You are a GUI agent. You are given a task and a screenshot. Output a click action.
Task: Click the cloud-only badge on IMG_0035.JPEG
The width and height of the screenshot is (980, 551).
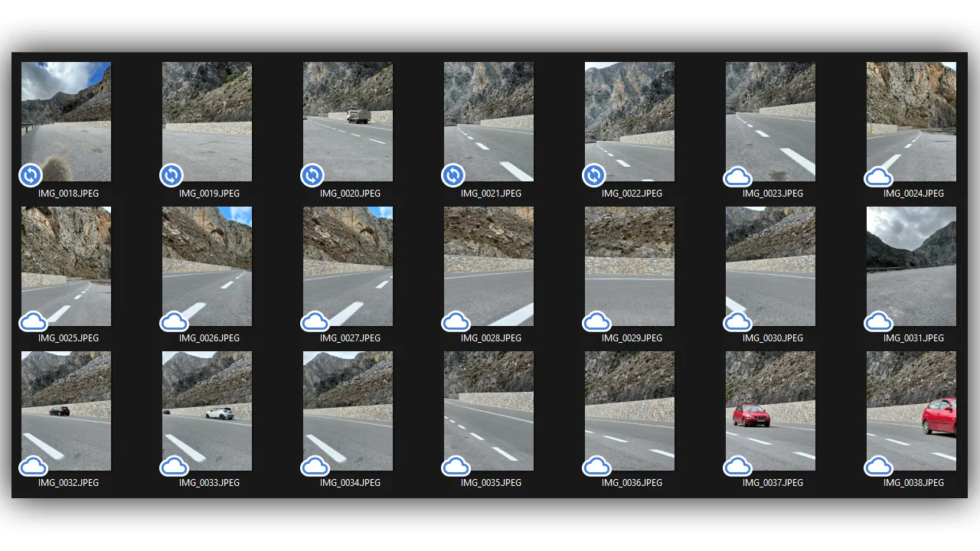coord(456,466)
